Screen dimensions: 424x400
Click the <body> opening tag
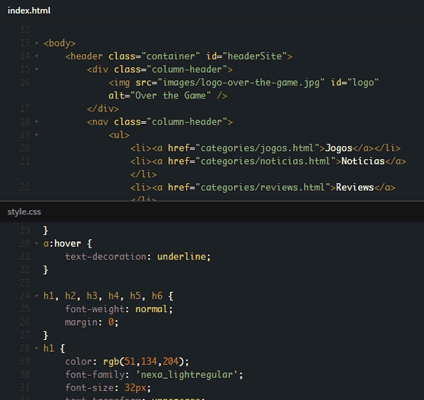(x=59, y=43)
